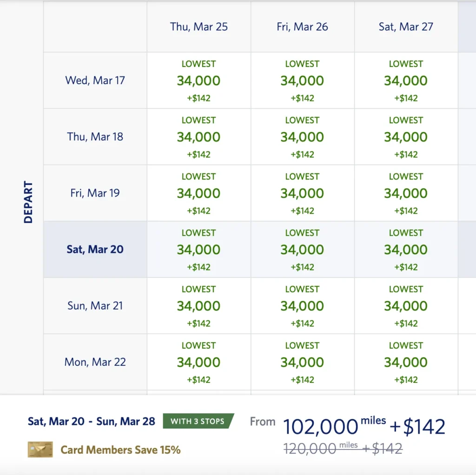The width and height of the screenshot is (476, 475).
Task: Select highlighted Sat, Mar 20 departure row
Action: tap(95, 250)
